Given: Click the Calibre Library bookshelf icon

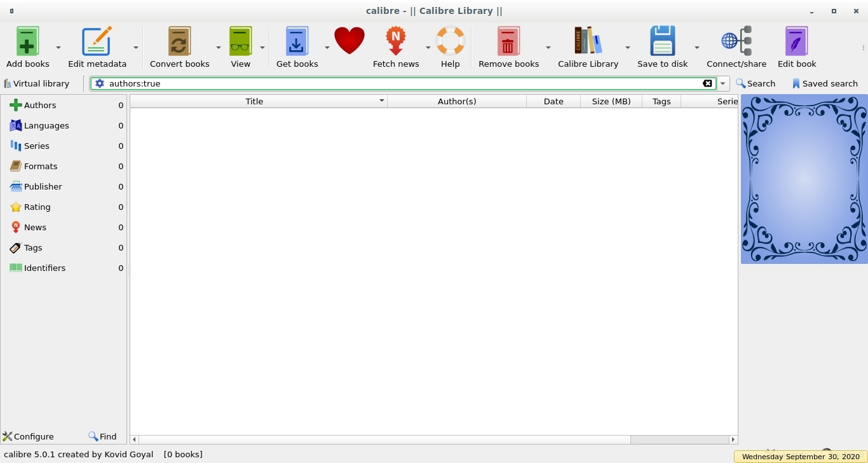Looking at the screenshot, I should [x=588, y=41].
